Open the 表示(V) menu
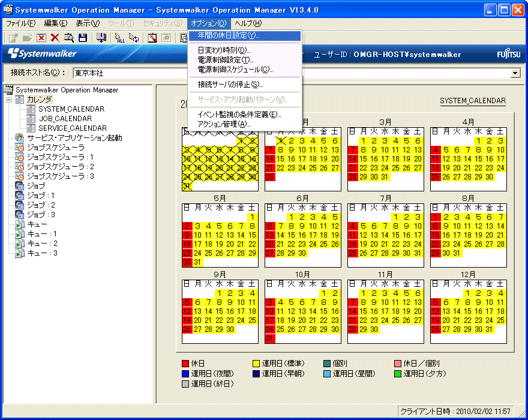The height and width of the screenshot is (420, 528). (x=88, y=23)
